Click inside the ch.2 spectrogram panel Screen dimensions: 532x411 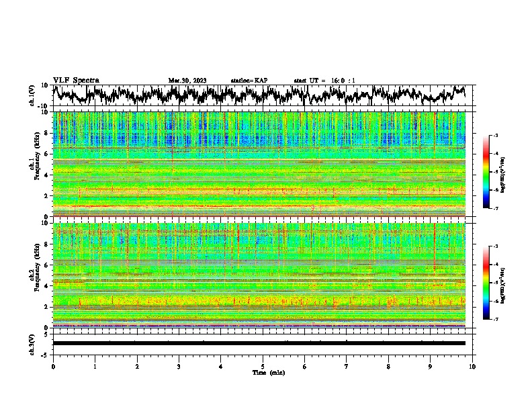[259, 275]
